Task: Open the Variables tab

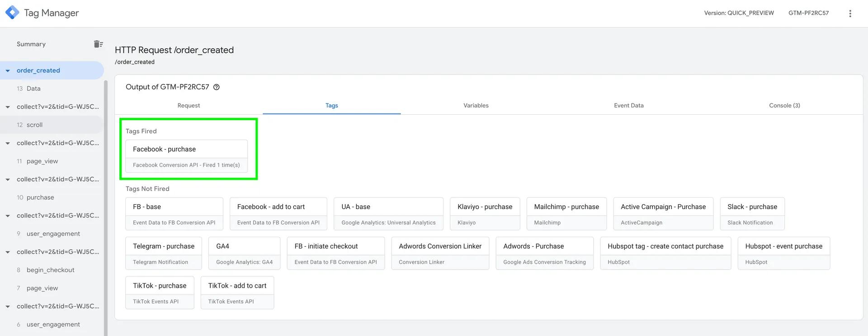Action: click(x=476, y=105)
